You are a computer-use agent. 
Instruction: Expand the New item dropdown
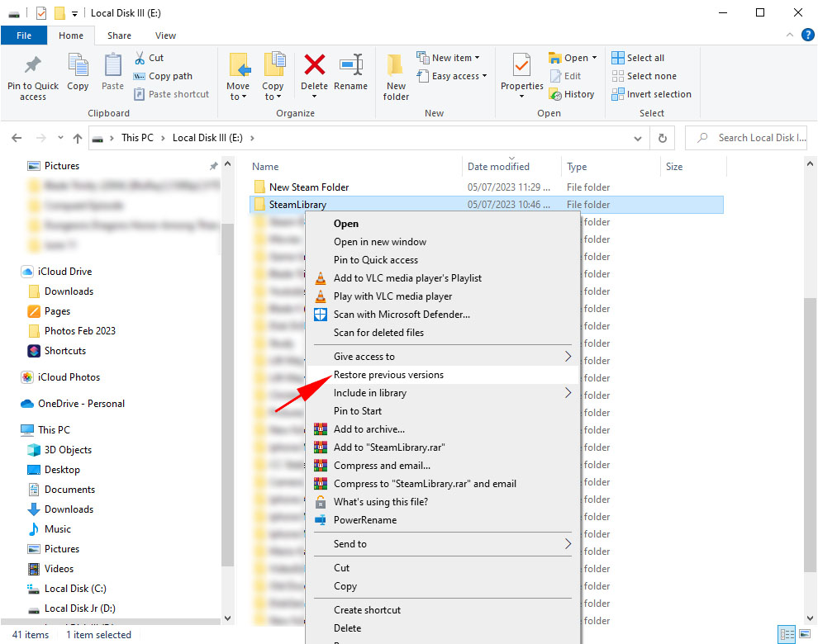click(448, 58)
